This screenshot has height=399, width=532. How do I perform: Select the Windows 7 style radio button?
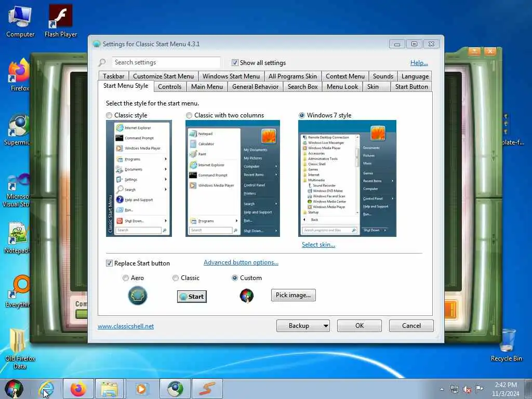[x=302, y=115]
